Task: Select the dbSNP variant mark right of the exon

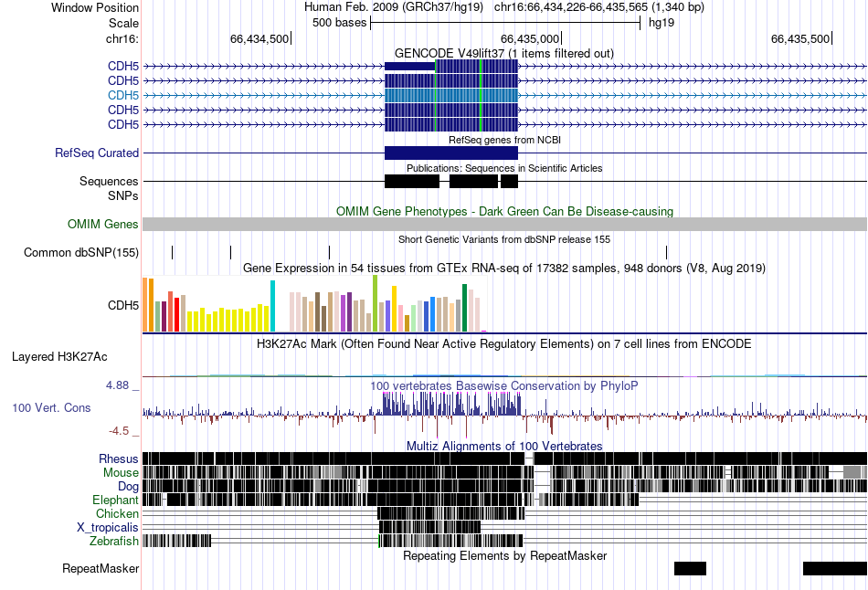Action: coord(666,252)
